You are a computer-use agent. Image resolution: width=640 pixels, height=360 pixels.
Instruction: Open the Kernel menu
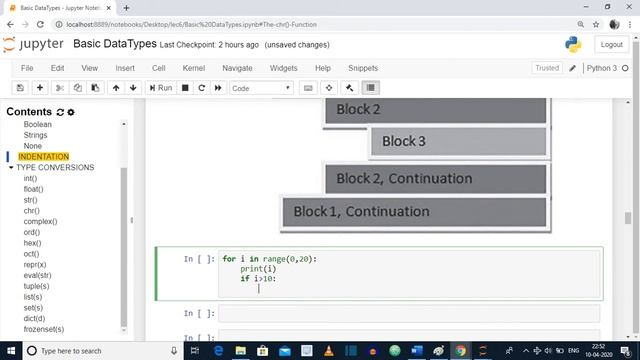pos(193,68)
